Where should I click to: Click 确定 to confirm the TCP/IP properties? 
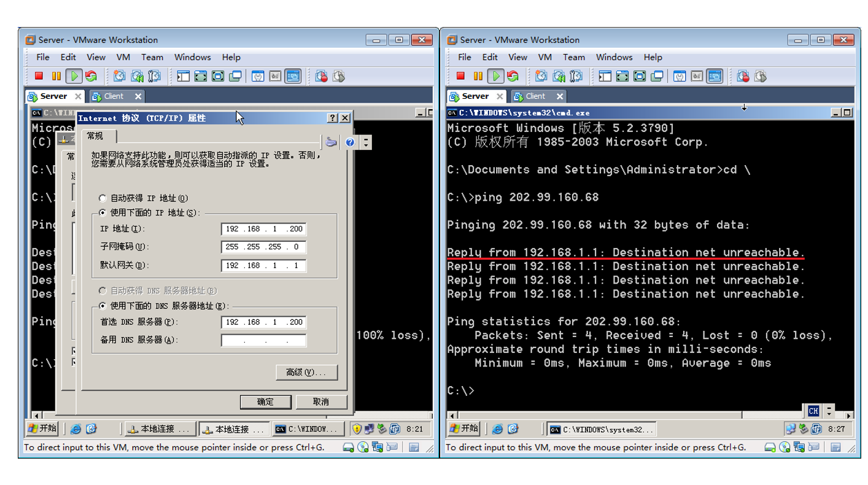pos(265,402)
